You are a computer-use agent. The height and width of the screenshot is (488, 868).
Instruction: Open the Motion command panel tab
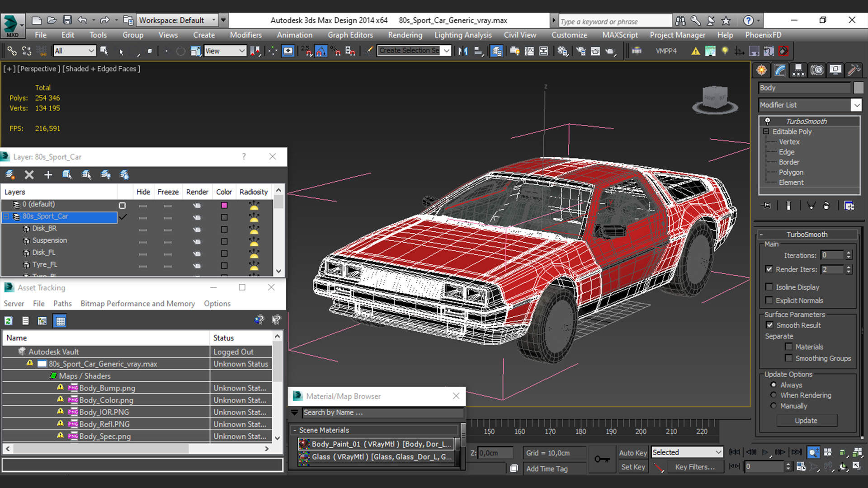pyautogui.click(x=817, y=70)
